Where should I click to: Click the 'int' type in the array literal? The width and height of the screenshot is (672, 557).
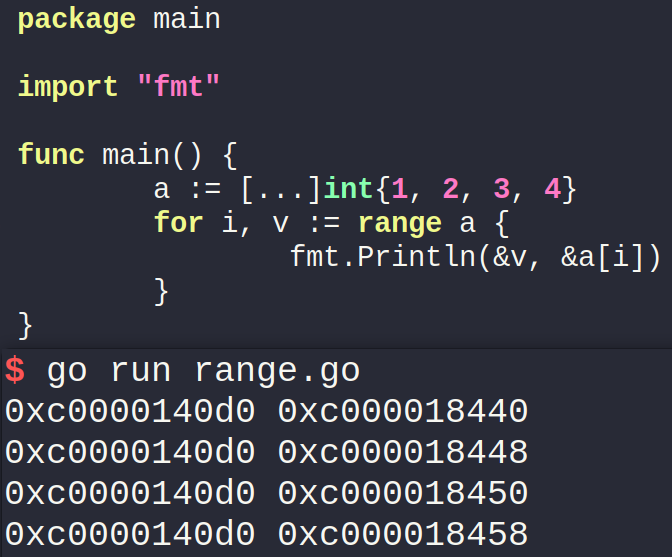click(348, 189)
